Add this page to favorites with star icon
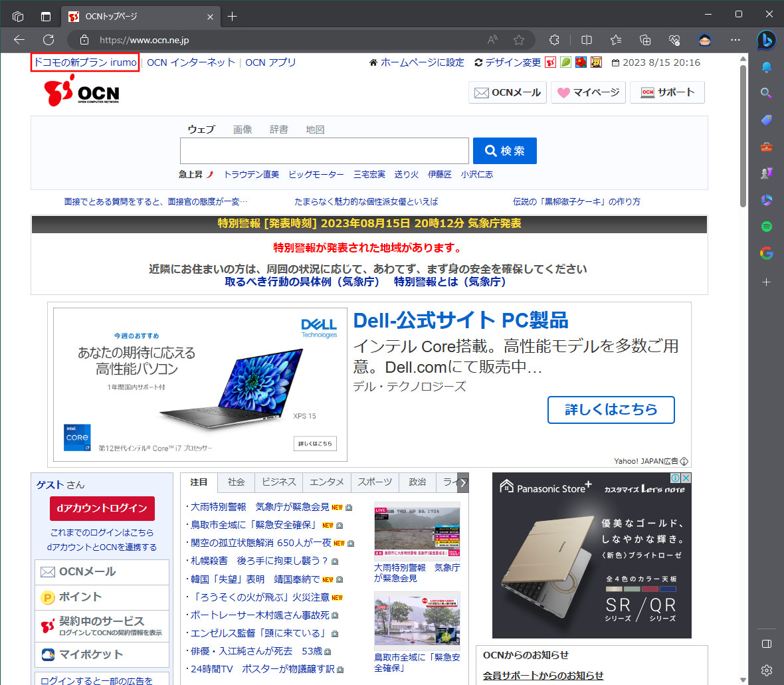The image size is (784, 685). click(x=519, y=40)
